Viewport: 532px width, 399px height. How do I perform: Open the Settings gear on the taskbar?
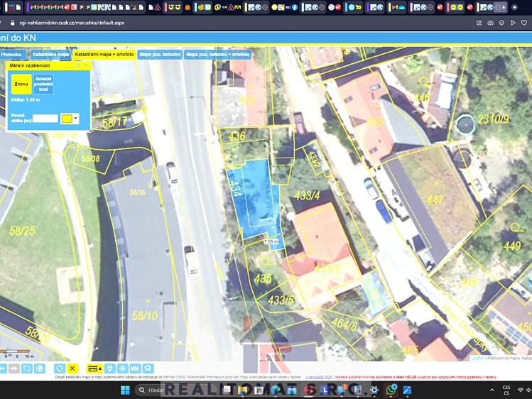(374, 390)
